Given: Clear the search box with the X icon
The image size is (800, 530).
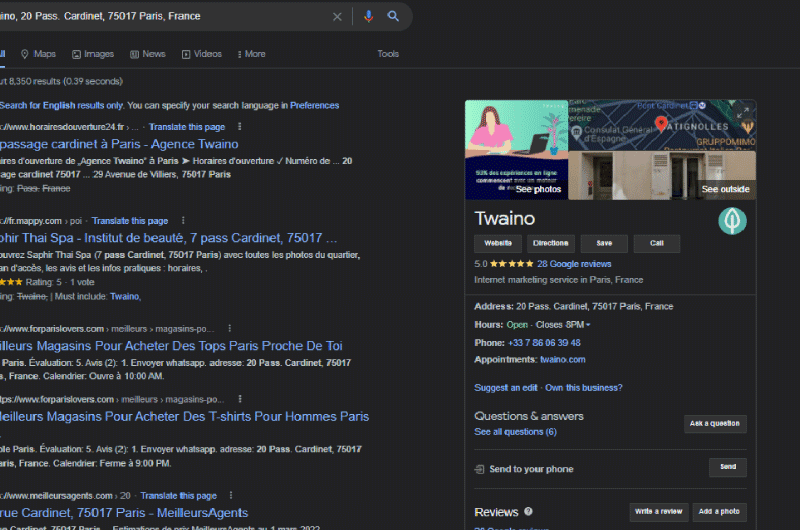Looking at the screenshot, I should tap(337, 17).
